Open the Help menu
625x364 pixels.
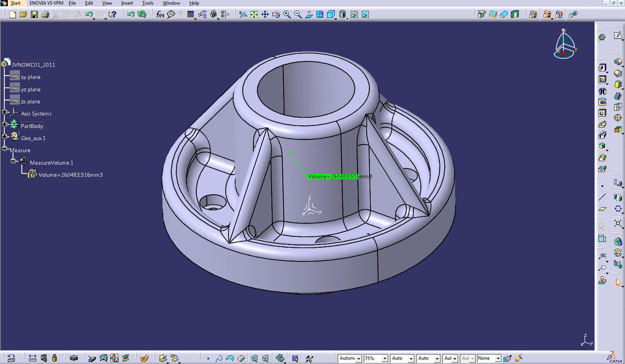pyautogui.click(x=194, y=3)
